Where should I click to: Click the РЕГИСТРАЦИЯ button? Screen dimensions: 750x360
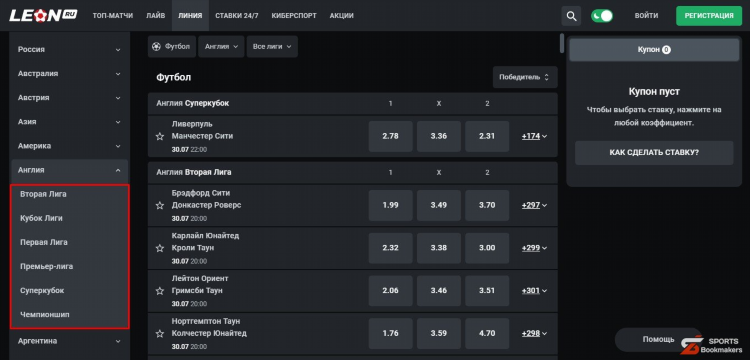coord(709,16)
